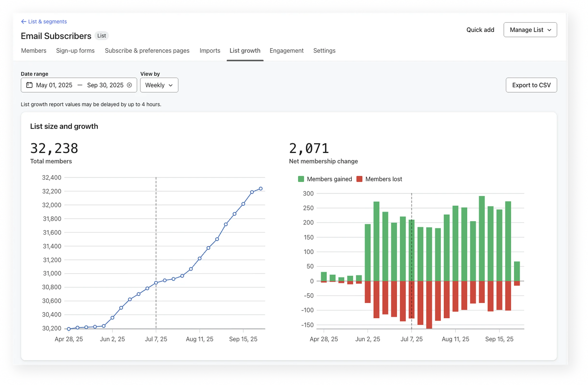588x385 pixels.
Task: Open the View by Weekly dropdown
Action: (x=159, y=85)
